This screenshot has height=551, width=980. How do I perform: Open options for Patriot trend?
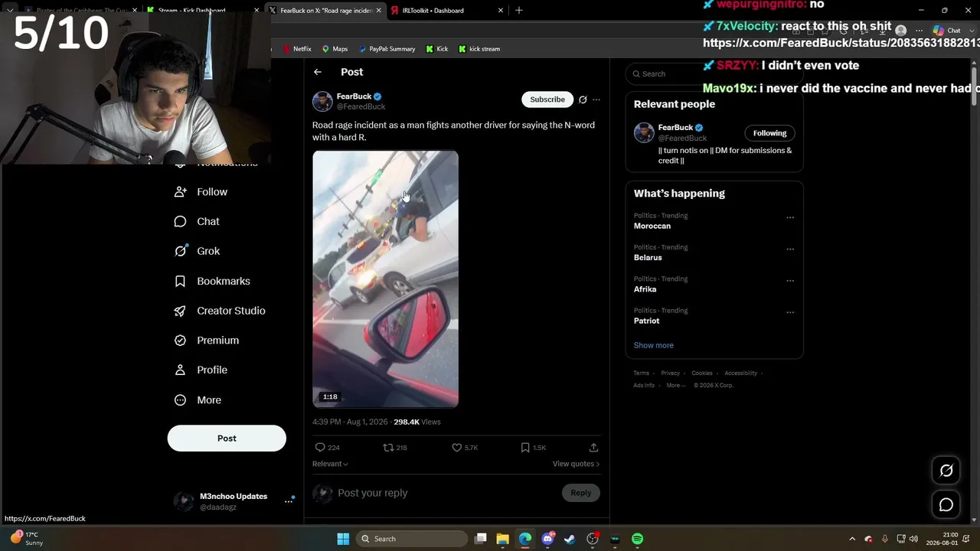[x=790, y=312]
